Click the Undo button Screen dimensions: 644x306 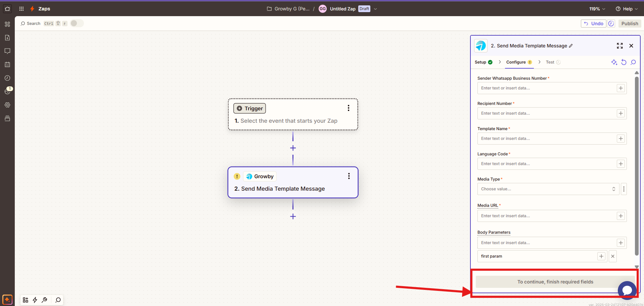[x=593, y=24]
